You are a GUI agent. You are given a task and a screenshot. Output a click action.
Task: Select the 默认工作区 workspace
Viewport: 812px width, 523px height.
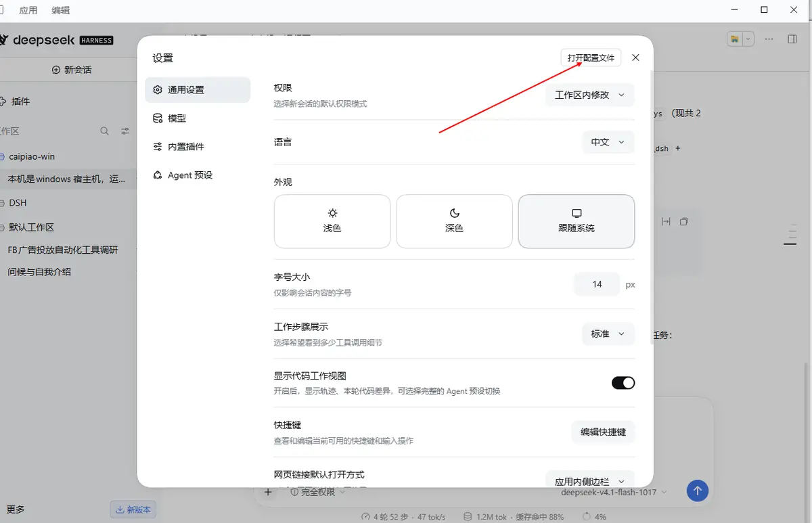tap(31, 227)
